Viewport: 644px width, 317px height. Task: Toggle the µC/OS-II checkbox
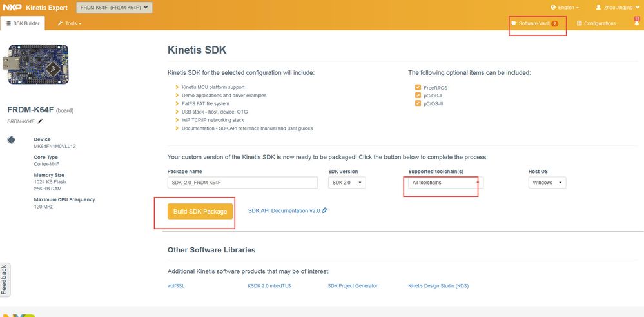(418, 95)
